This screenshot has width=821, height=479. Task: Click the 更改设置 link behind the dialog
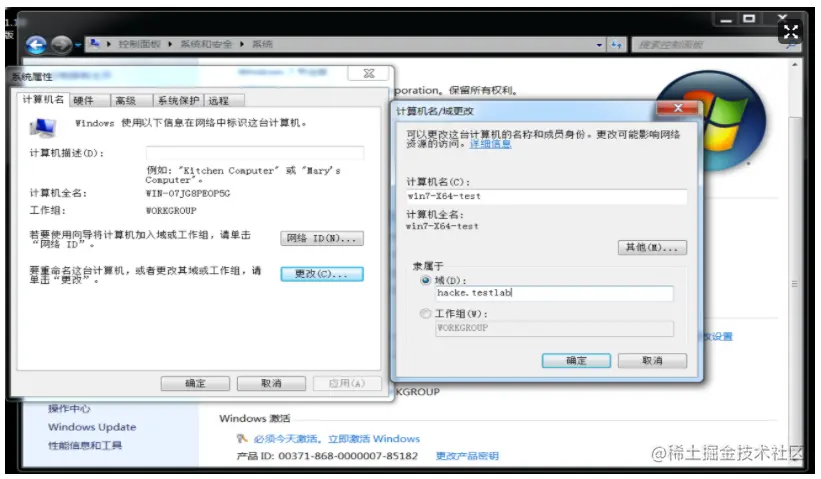(x=718, y=337)
